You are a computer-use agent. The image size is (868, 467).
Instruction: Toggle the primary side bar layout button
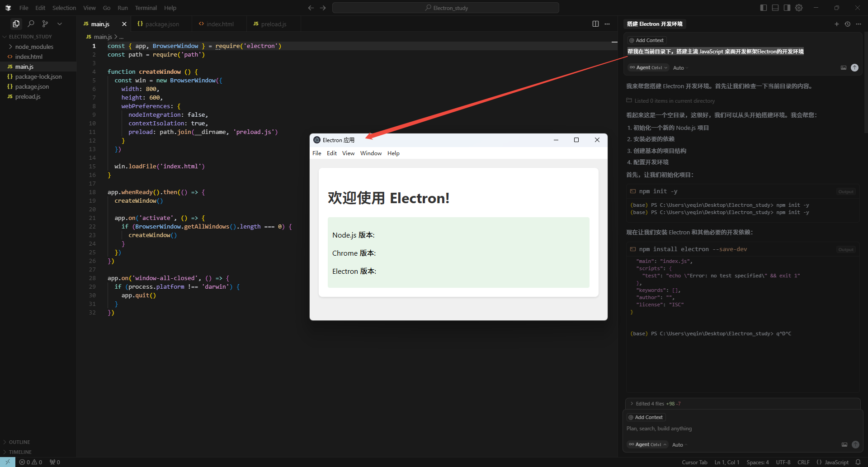764,8
